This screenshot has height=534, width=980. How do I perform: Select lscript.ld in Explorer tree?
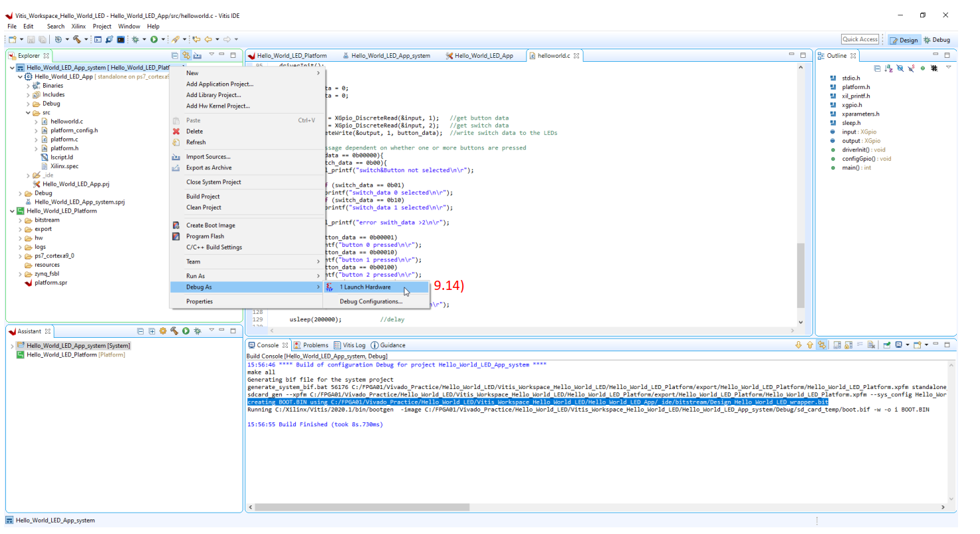61,158
